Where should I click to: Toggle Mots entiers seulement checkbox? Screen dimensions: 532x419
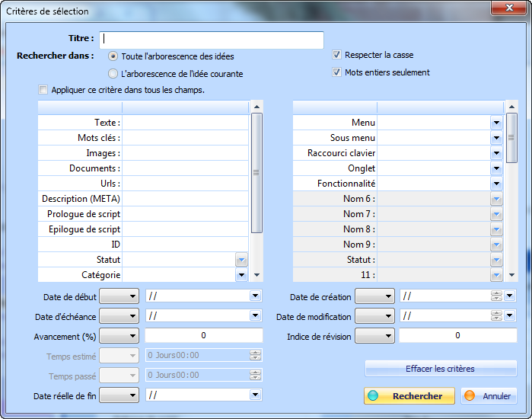point(336,72)
